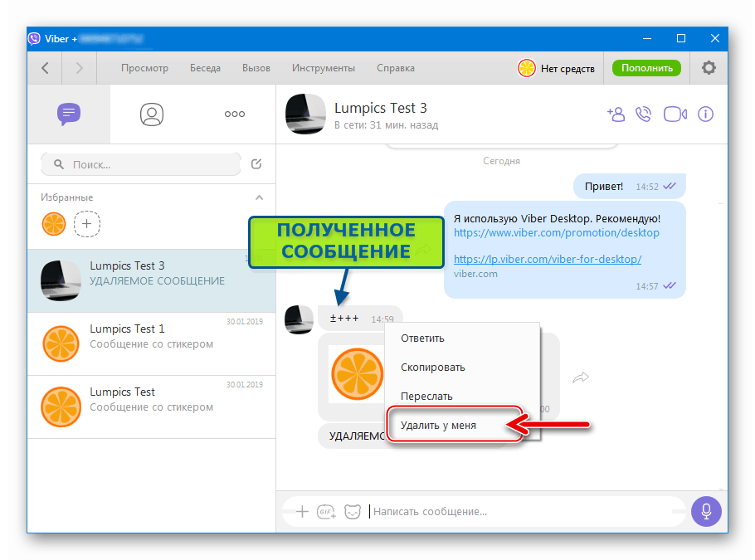Start a voice call with Lumpics Test 3

coord(643,114)
